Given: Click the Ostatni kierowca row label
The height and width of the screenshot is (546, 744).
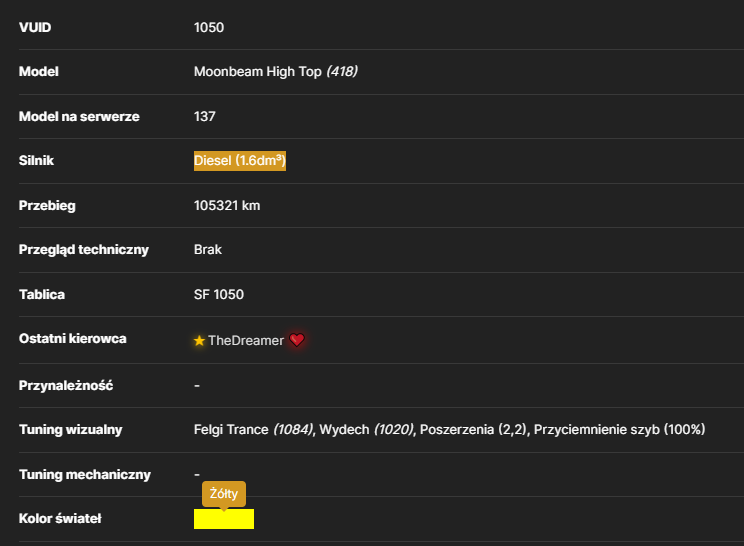Looking at the screenshot, I should pos(73,339).
